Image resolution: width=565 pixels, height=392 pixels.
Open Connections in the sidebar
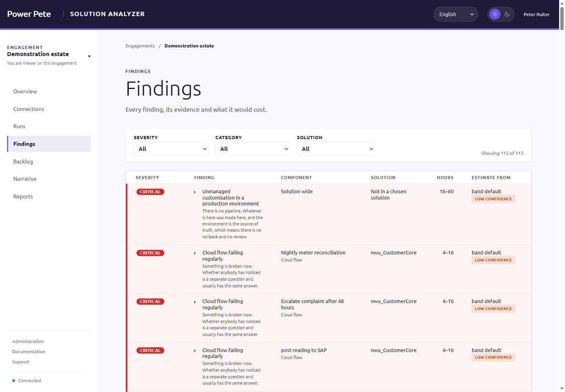(x=49, y=109)
